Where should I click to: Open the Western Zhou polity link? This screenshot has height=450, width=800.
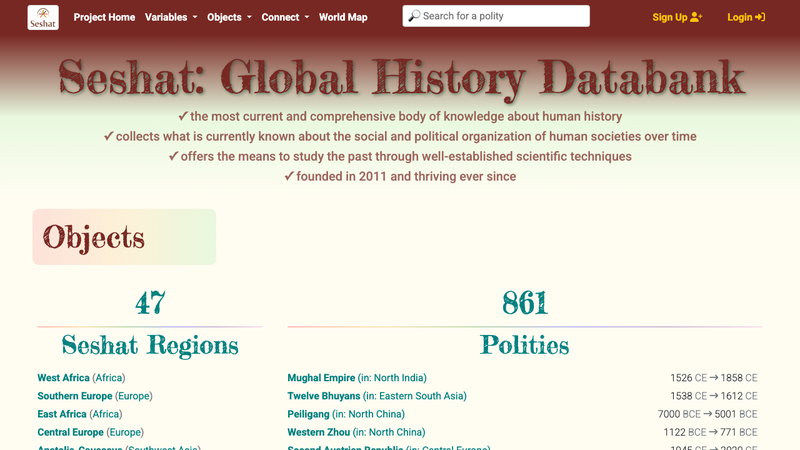click(318, 432)
